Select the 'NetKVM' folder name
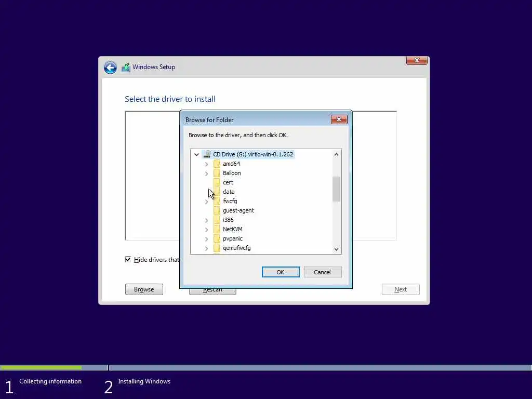 click(x=233, y=229)
